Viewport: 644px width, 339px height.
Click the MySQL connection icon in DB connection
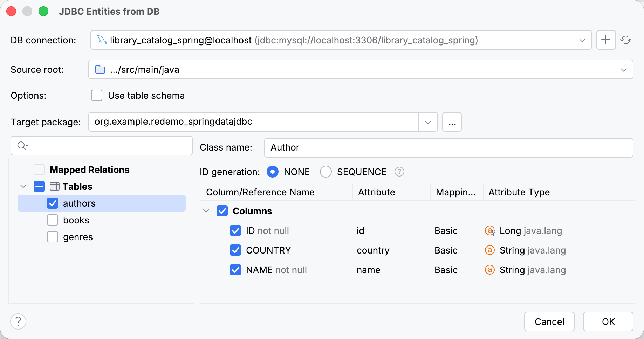tap(102, 40)
